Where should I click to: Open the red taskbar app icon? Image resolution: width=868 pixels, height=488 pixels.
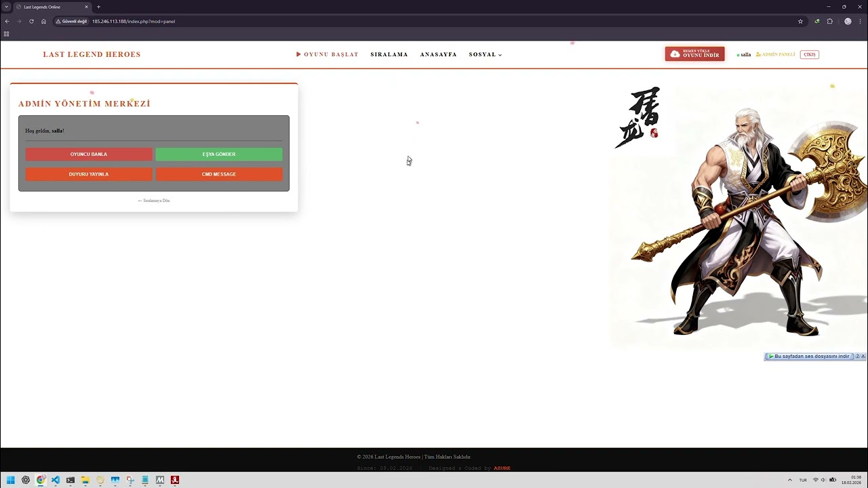click(x=175, y=480)
